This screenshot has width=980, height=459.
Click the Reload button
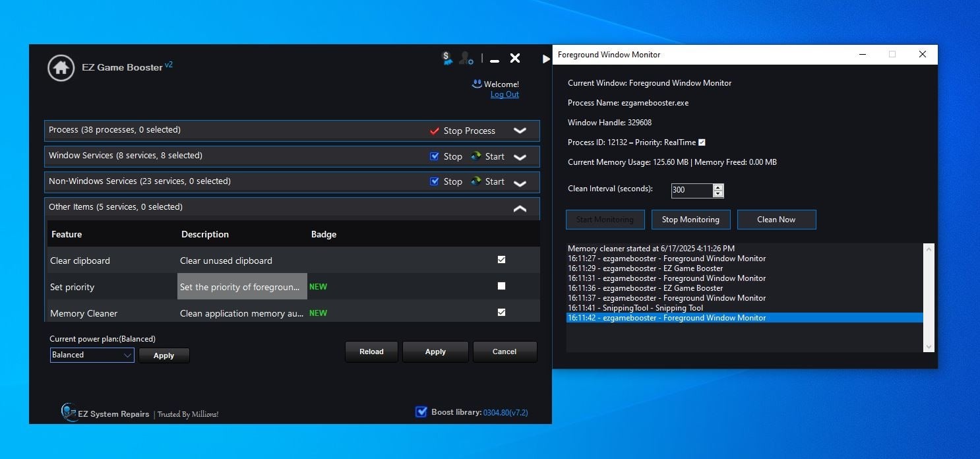click(371, 352)
